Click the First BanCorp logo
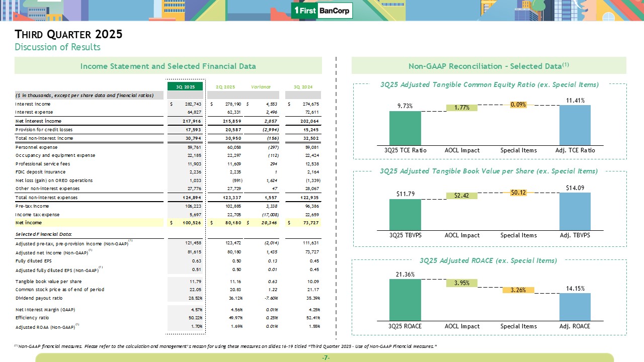 pos(321,11)
